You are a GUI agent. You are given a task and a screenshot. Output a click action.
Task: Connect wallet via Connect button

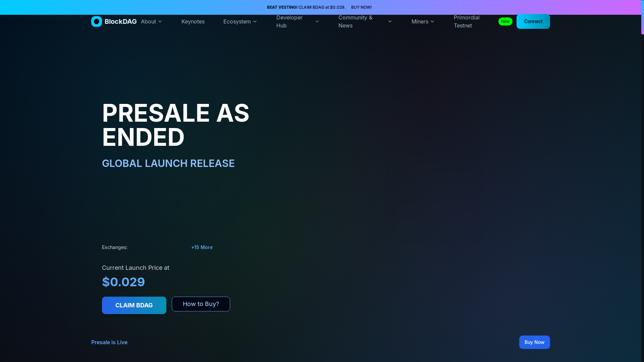533,21
